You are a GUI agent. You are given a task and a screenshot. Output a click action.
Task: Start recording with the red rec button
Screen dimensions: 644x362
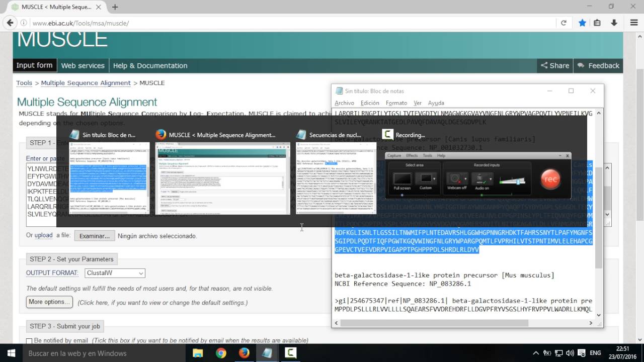550,179
